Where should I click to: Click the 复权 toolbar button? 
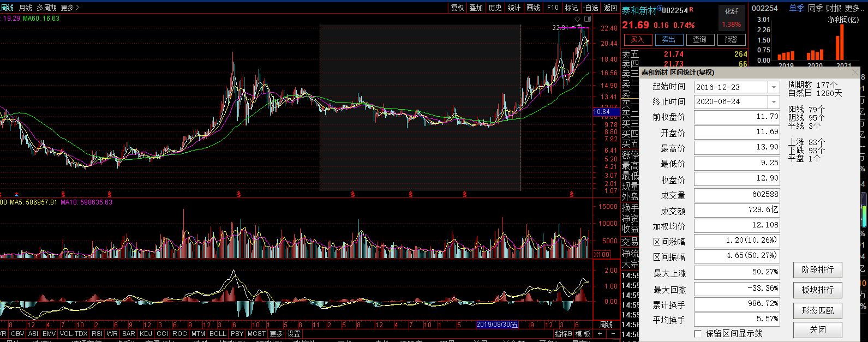[x=457, y=8]
